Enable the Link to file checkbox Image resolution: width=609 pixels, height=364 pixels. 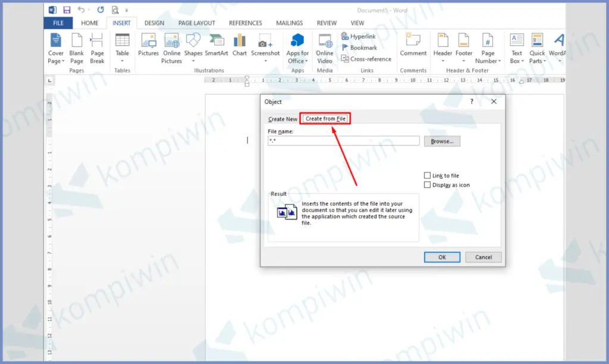[426, 175]
